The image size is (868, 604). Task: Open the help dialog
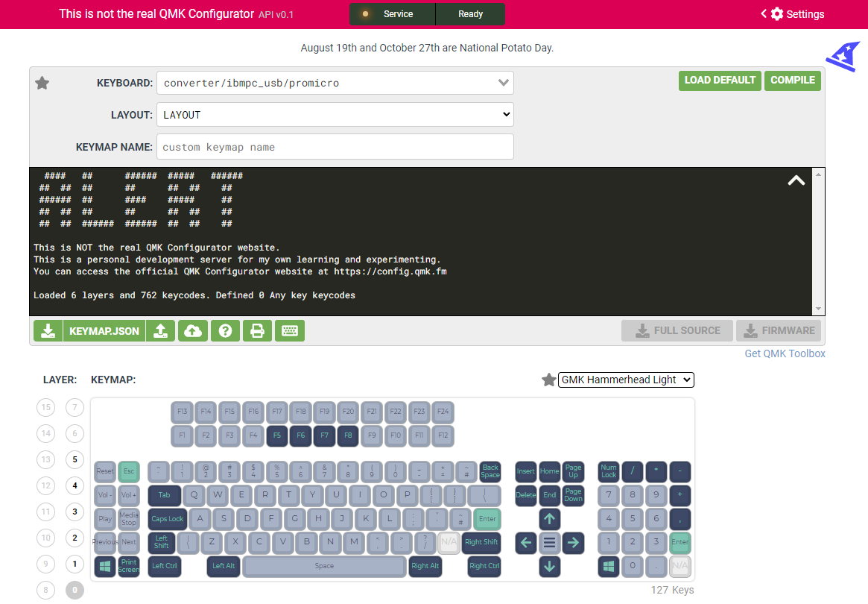(225, 330)
